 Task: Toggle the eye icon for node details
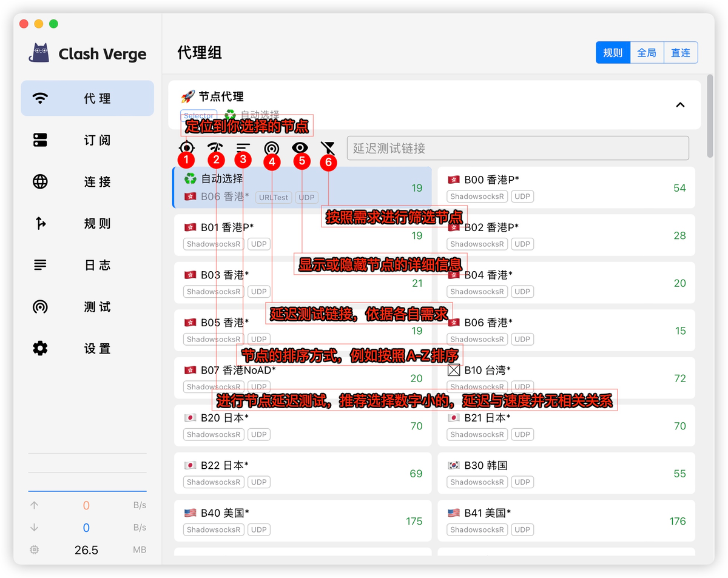[x=300, y=147]
